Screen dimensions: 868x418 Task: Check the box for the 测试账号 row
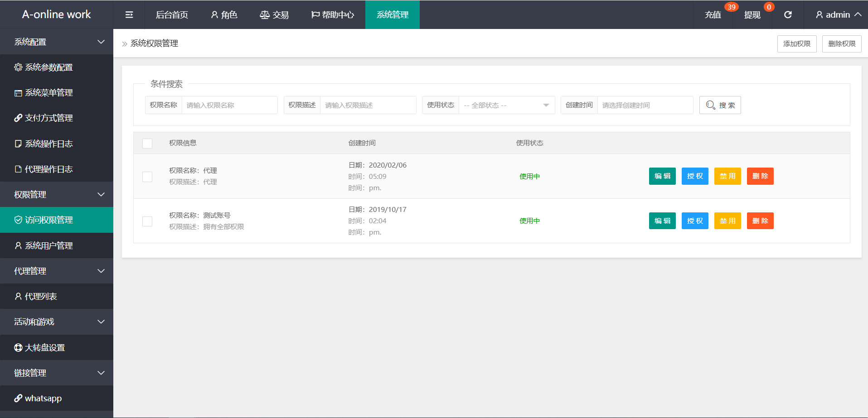(x=147, y=221)
